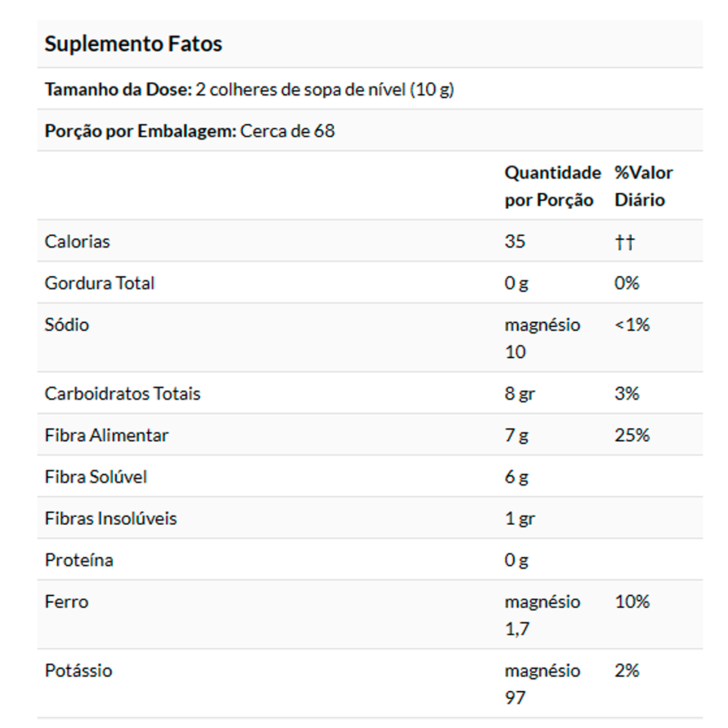Click the "Potássio" row label
The height and width of the screenshot is (728, 728).
[79, 670]
